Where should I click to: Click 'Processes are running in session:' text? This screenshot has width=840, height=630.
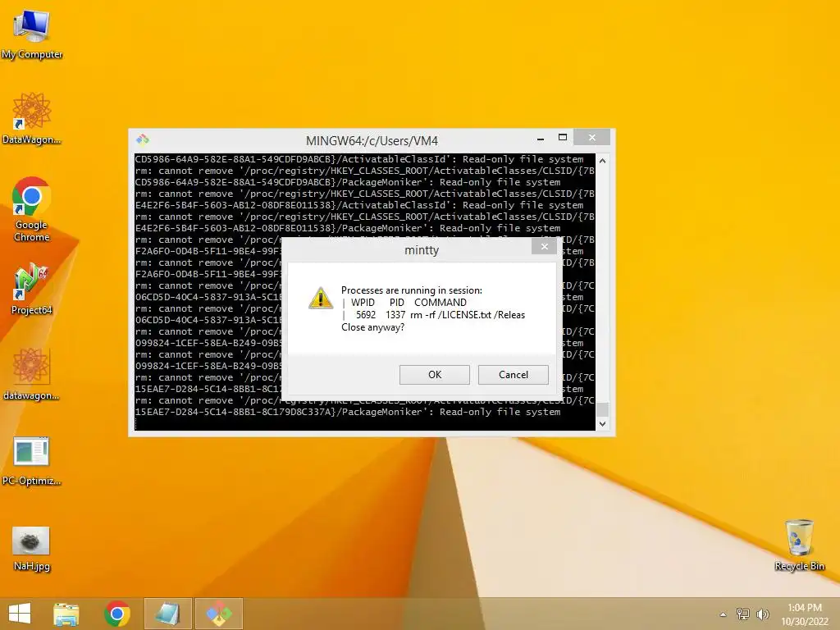point(412,290)
